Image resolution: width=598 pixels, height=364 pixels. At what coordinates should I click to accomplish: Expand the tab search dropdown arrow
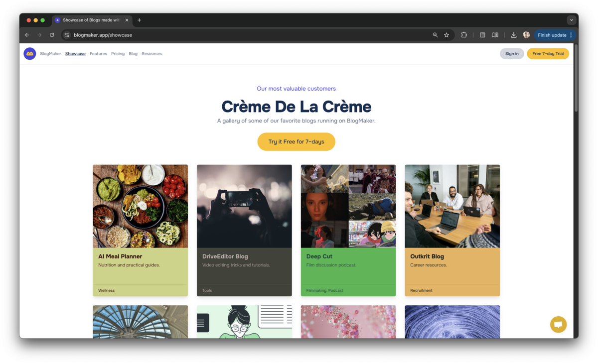572,20
